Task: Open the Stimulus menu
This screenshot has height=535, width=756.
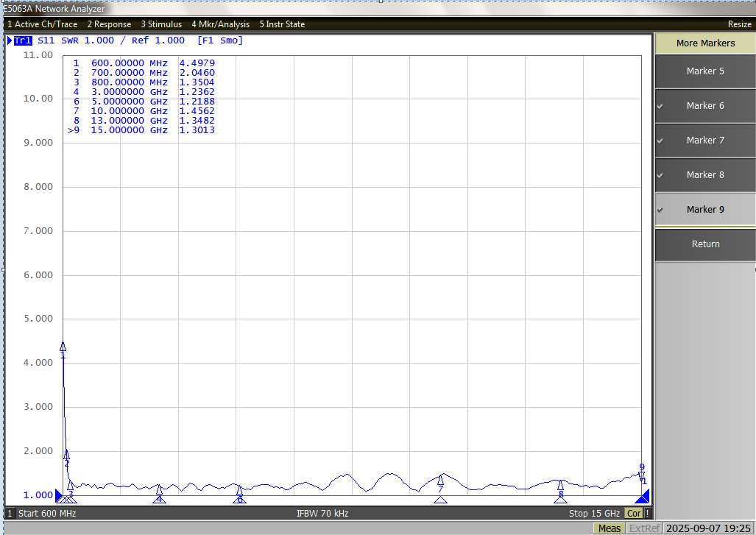Action: [161, 24]
